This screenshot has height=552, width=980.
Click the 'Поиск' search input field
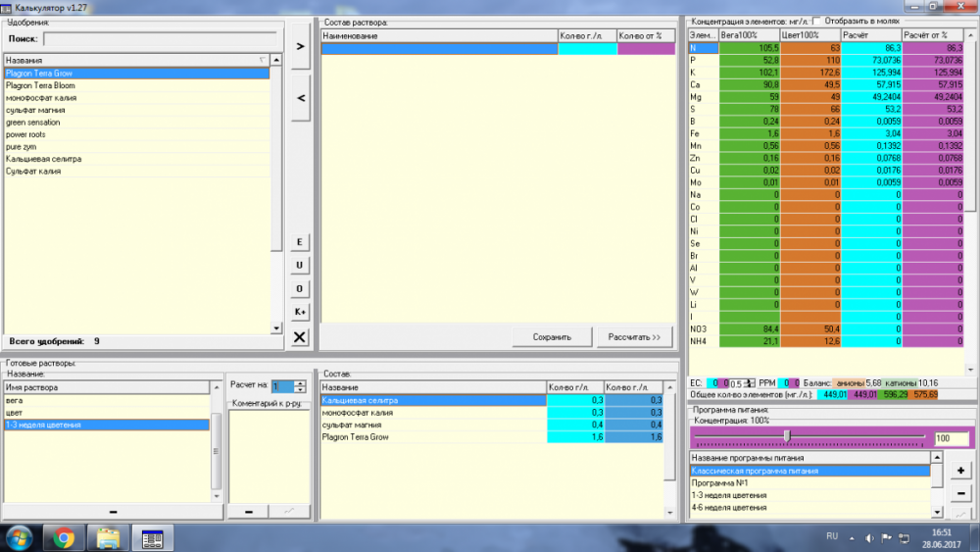coord(160,39)
